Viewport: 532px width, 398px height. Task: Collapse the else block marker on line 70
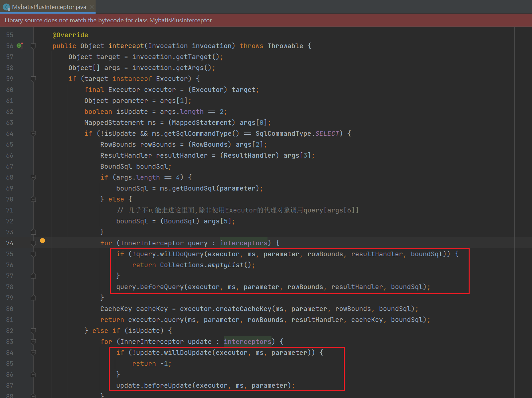[x=33, y=199]
